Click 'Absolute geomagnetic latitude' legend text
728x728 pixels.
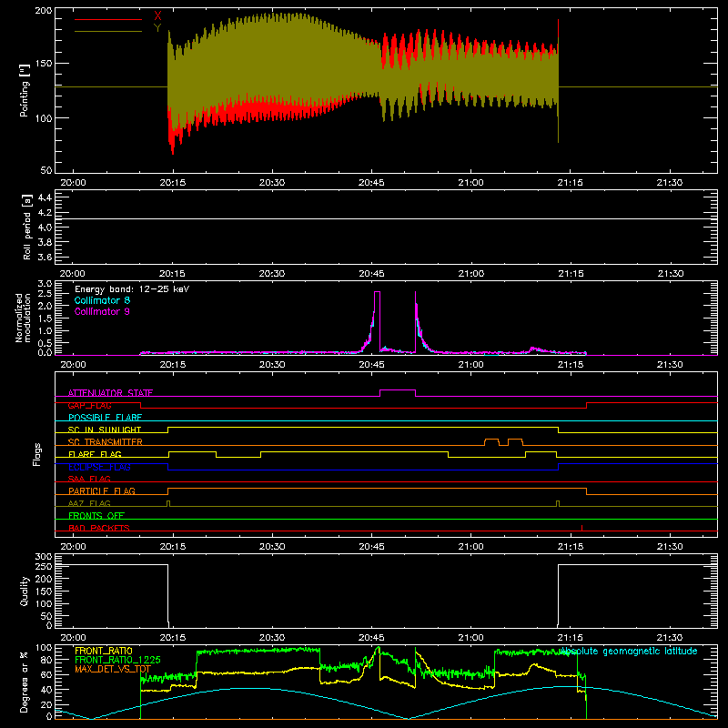tap(628, 652)
